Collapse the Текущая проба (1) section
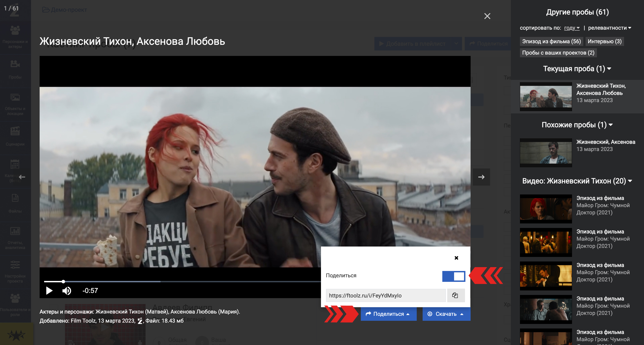 (577, 69)
